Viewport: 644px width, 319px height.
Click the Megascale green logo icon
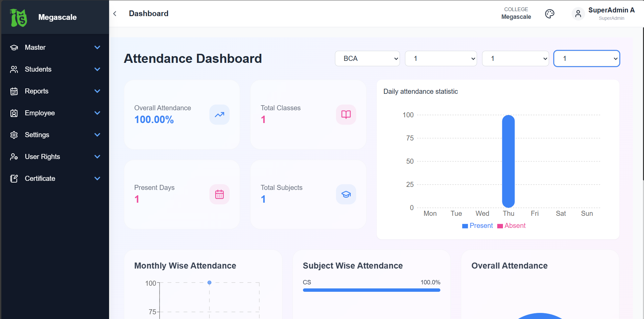(19, 17)
